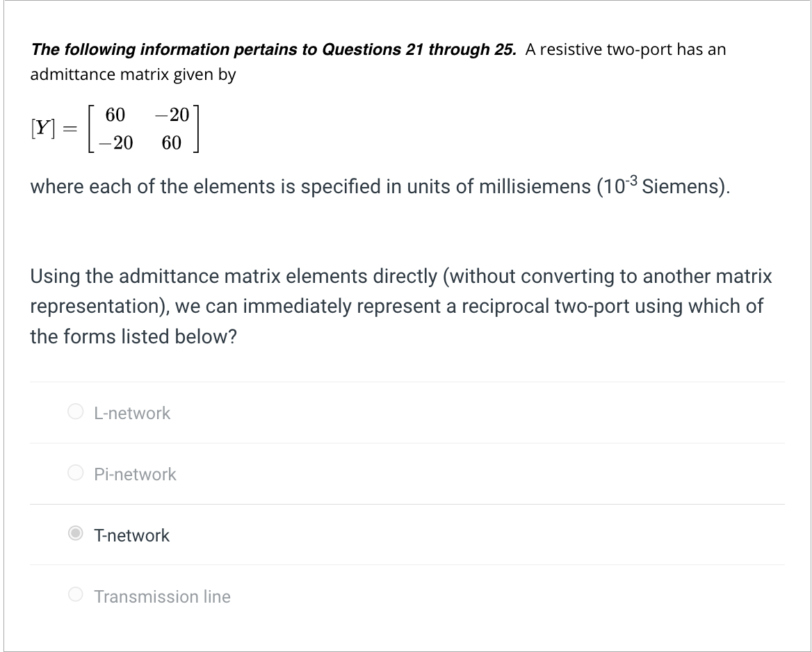
Task: Click the answer list area
Action: click(x=406, y=504)
